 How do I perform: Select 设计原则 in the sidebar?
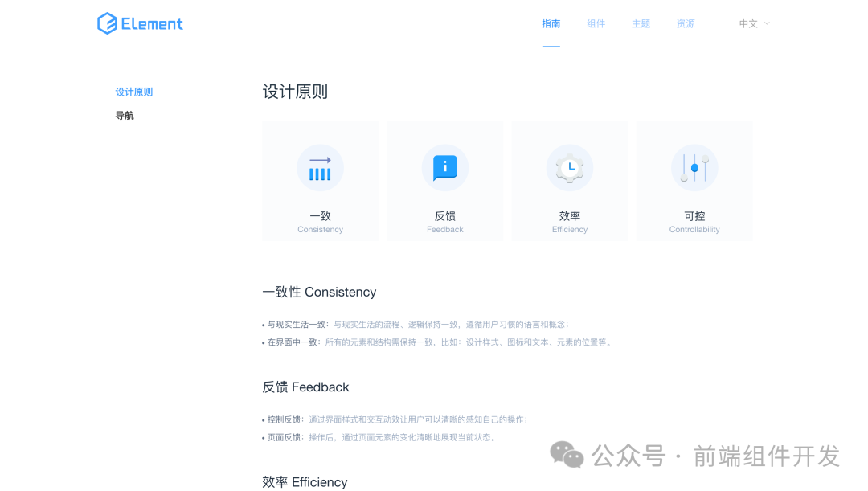(134, 91)
